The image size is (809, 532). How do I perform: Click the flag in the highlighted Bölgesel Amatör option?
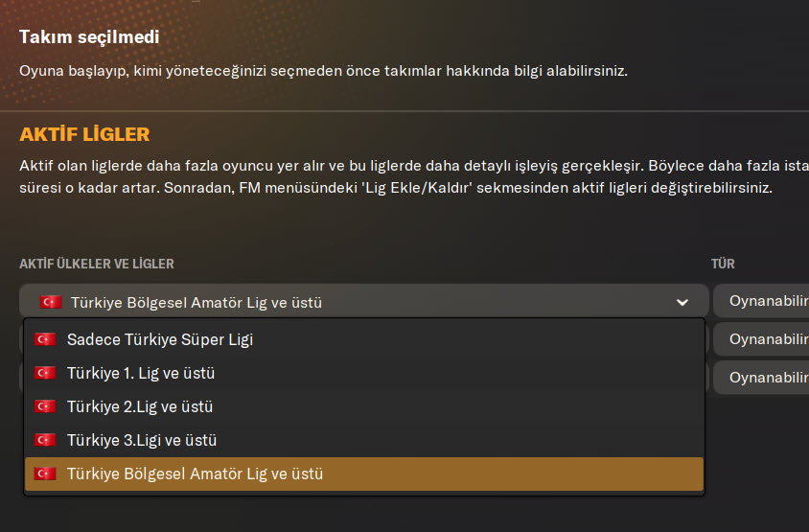pyautogui.click(x=44, y=474)
